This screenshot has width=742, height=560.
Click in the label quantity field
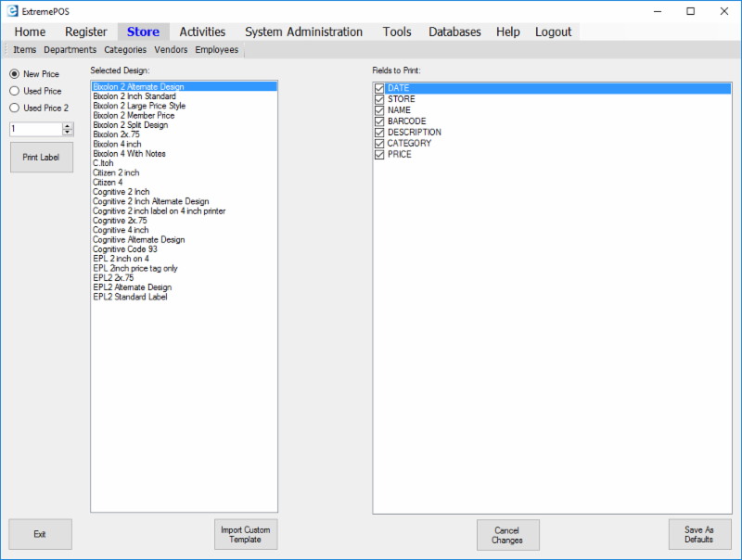(35, 130)
